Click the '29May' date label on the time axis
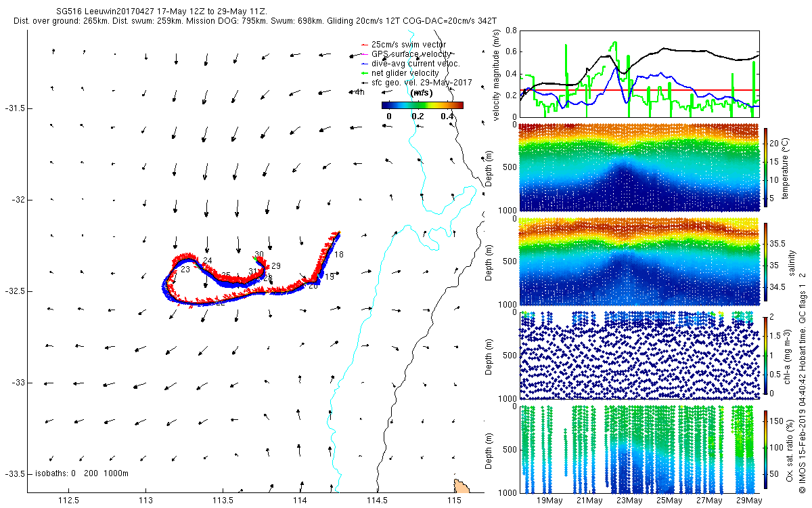 coord(749,501)
